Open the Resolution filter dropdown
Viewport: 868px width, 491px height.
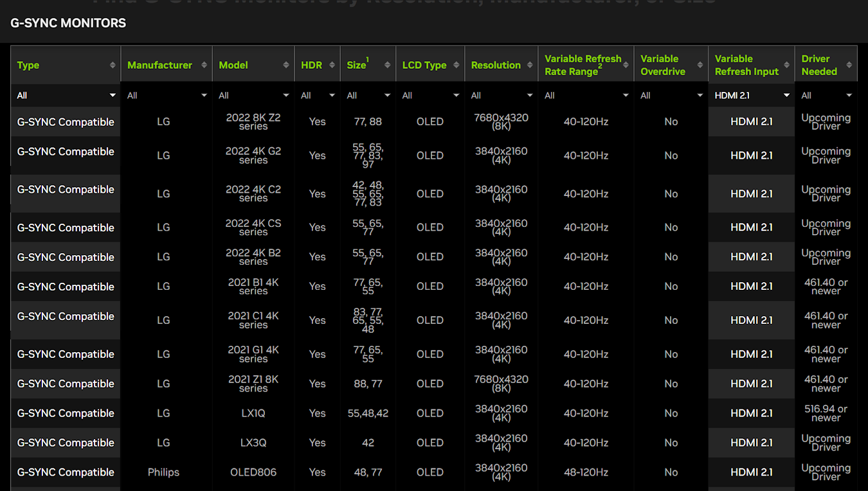[x=502, y=95]
